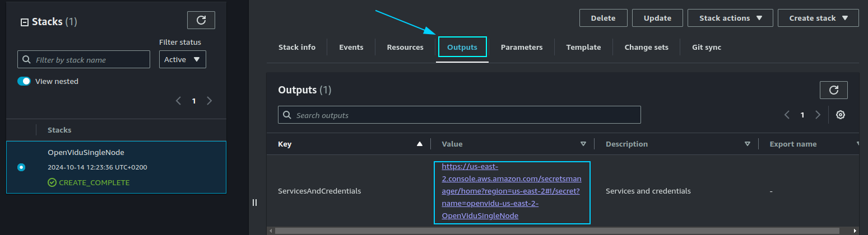Go to next page of outputs
The image size is (868, 235).
tap(818, 115)
